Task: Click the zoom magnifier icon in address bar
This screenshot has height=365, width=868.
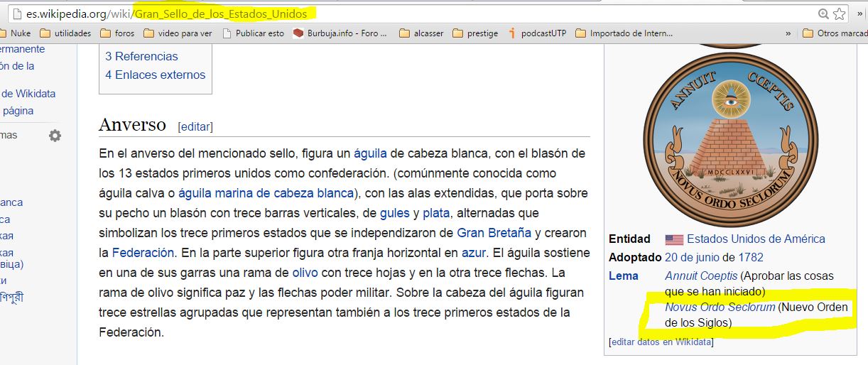Action: 823,13
